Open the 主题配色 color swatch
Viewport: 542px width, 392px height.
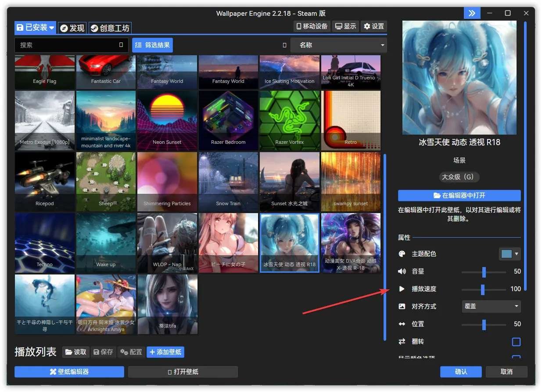508,253
